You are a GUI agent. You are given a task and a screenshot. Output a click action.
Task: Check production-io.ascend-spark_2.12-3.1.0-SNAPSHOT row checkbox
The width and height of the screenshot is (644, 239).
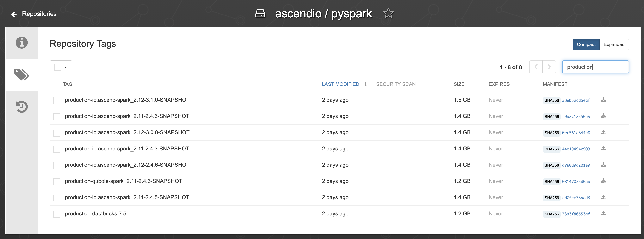[57, 100]
